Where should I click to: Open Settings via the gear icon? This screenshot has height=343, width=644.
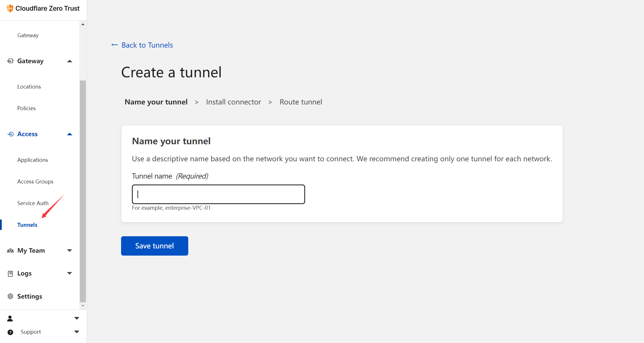coord(10,296)
